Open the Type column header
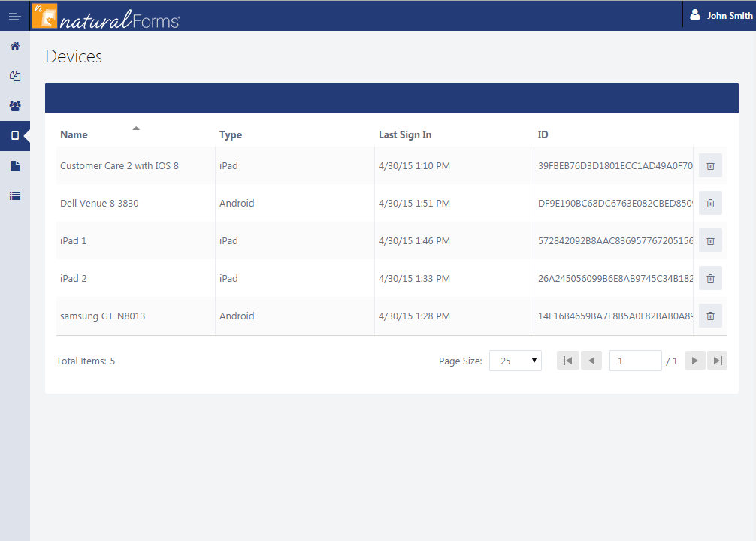 [x=230, y=134]
